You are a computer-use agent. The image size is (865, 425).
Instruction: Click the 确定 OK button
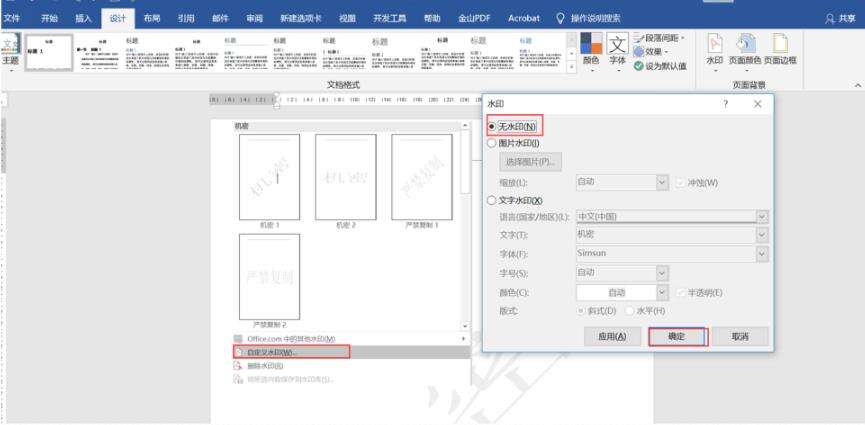click(x=677, y=337)
